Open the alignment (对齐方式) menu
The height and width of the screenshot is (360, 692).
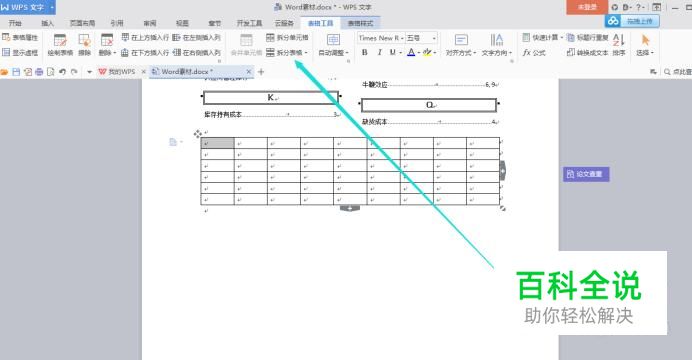point(461,45)
